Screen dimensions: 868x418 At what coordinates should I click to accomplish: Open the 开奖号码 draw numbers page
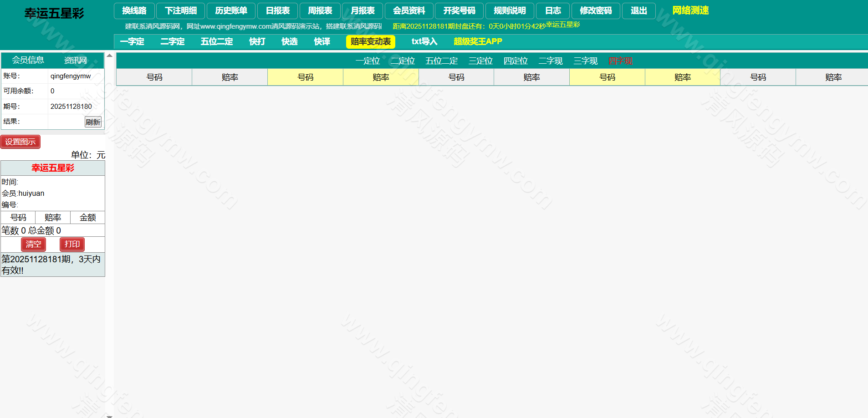point(459,10)
